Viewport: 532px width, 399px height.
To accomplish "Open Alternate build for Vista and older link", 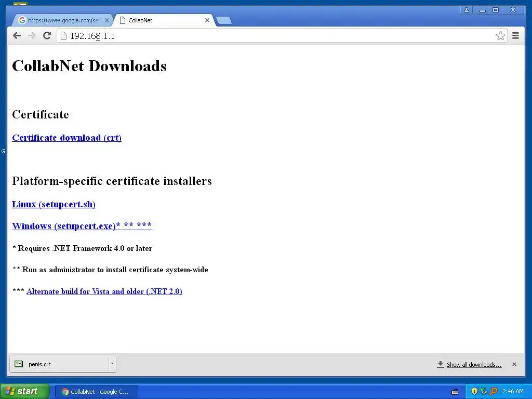I will [104, 291].
